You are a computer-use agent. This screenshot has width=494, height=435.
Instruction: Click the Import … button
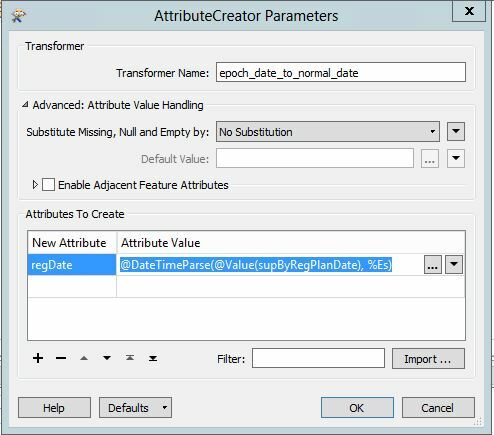pyautogui.click(x=428, y=359)
